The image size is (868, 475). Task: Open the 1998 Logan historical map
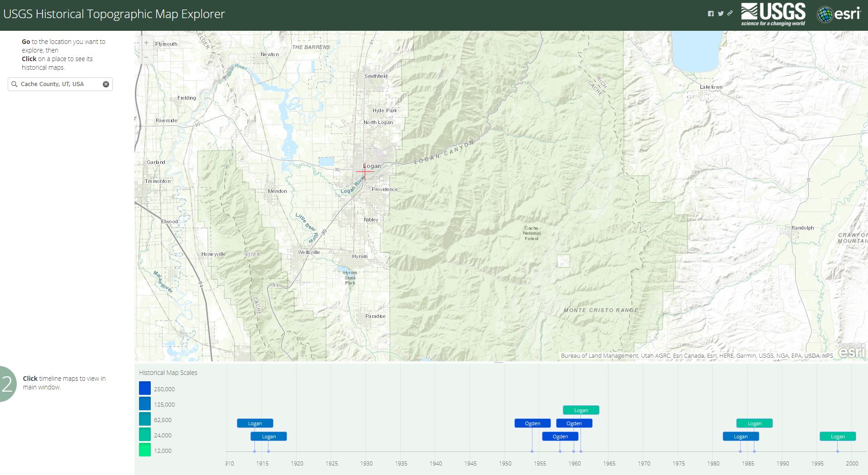point(837,436)
